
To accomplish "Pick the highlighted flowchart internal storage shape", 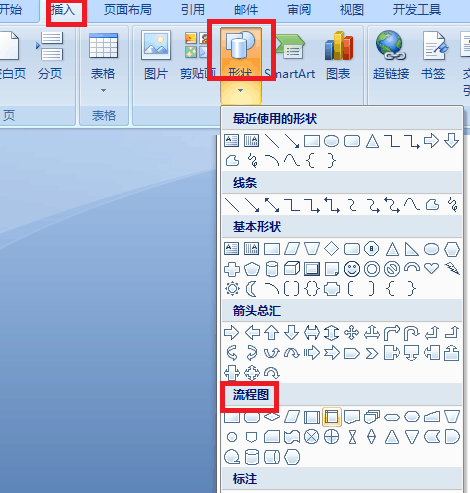I will pyautogui.click(x=332, y=417).
